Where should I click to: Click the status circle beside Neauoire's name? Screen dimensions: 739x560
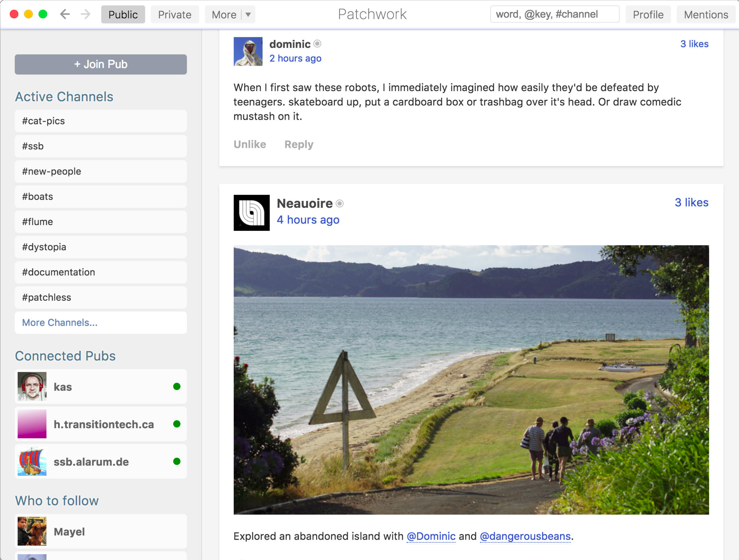(340, 203)
